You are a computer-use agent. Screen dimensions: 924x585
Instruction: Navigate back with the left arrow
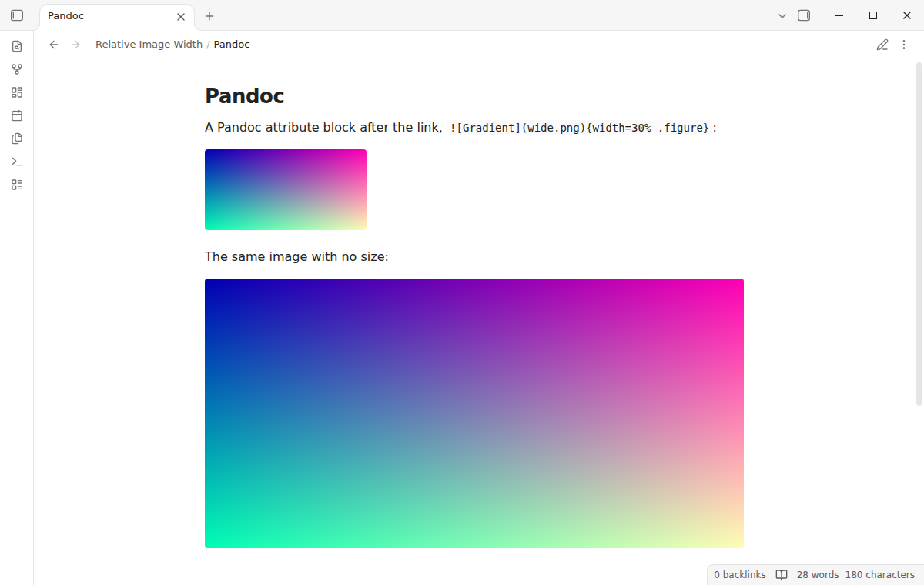point(54,45)
